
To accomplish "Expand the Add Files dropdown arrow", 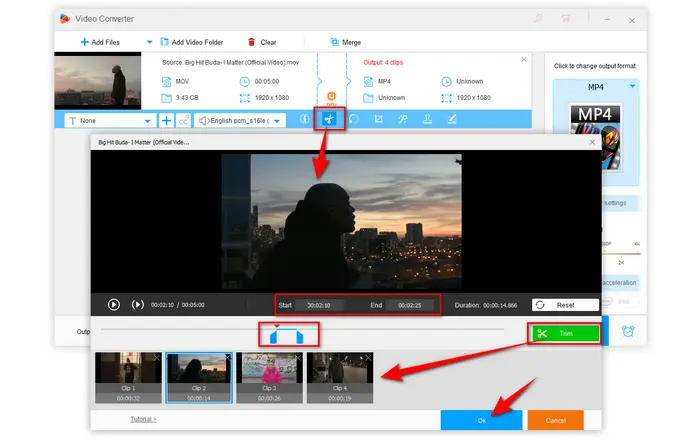I will click(x=149, y=42).
